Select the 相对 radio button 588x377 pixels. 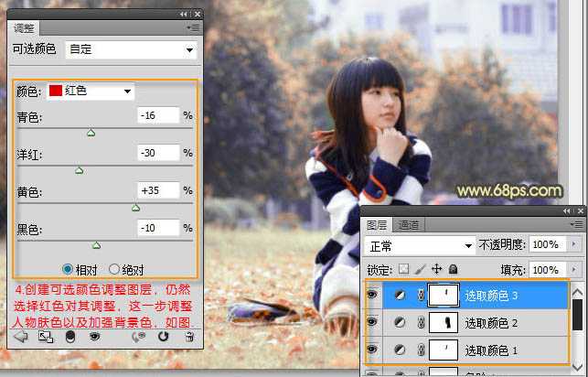(x=68, y=269)
